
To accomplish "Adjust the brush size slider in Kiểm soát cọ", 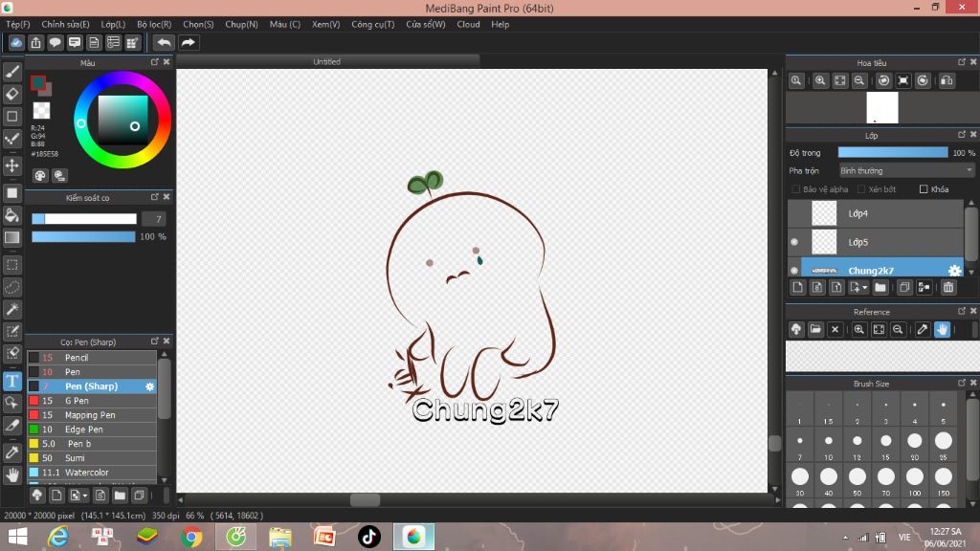I will 84,219.
